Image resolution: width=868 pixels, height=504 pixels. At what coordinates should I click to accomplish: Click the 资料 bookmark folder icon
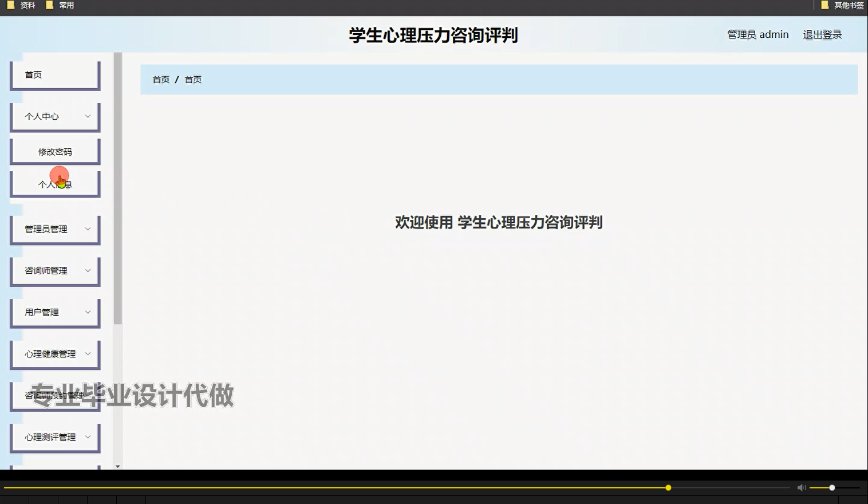click(10, 5)
